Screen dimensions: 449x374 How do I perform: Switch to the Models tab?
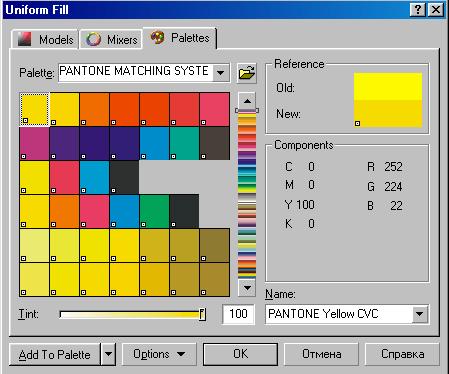(x=45, y=40)
